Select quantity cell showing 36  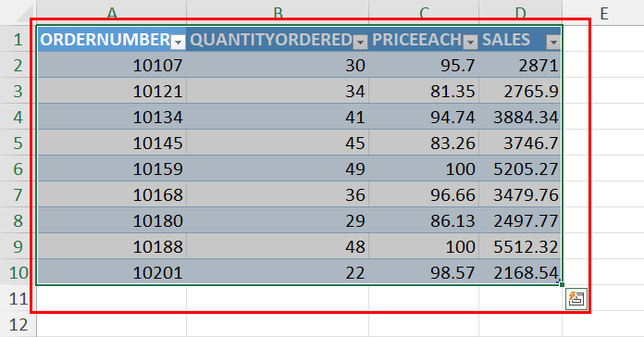pyautogui.click(x=278, y=194)
